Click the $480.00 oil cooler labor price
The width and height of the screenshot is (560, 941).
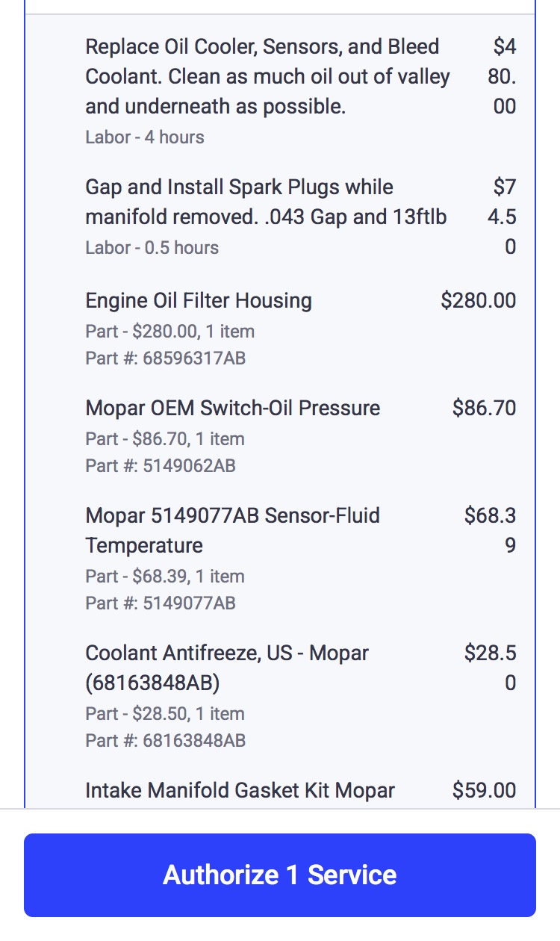coord(503,77)
